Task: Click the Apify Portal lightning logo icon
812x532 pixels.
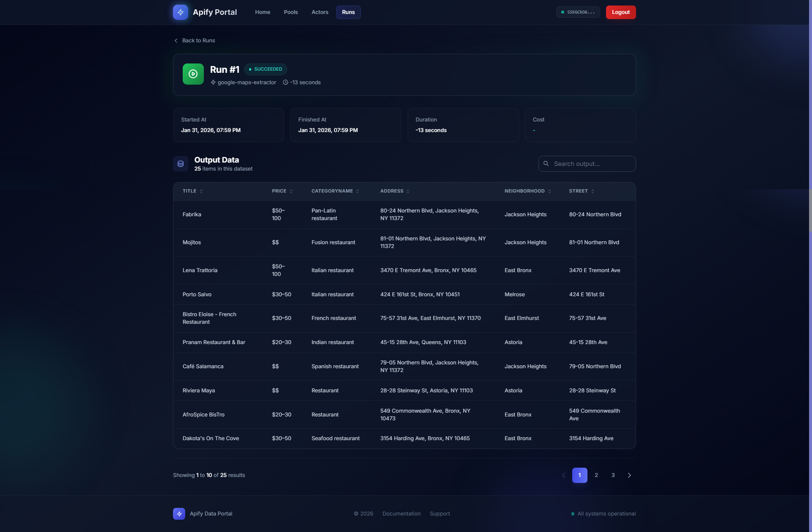Action: (x=180, y=12)
